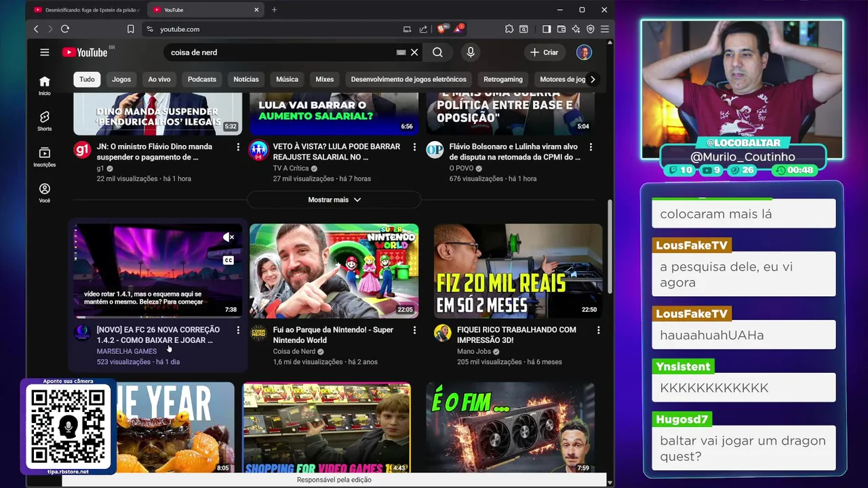Click the Criar button
The width and height of the screenshot is (868, 488).
pyautogui.click(x=544, y=52)
